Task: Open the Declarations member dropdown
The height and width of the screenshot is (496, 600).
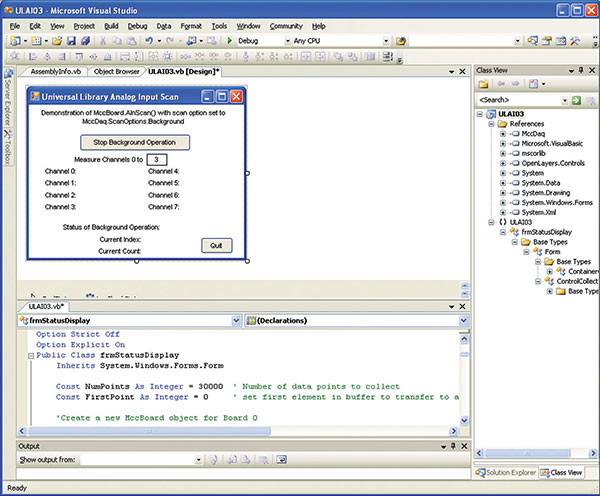Action: click(461, 321)
